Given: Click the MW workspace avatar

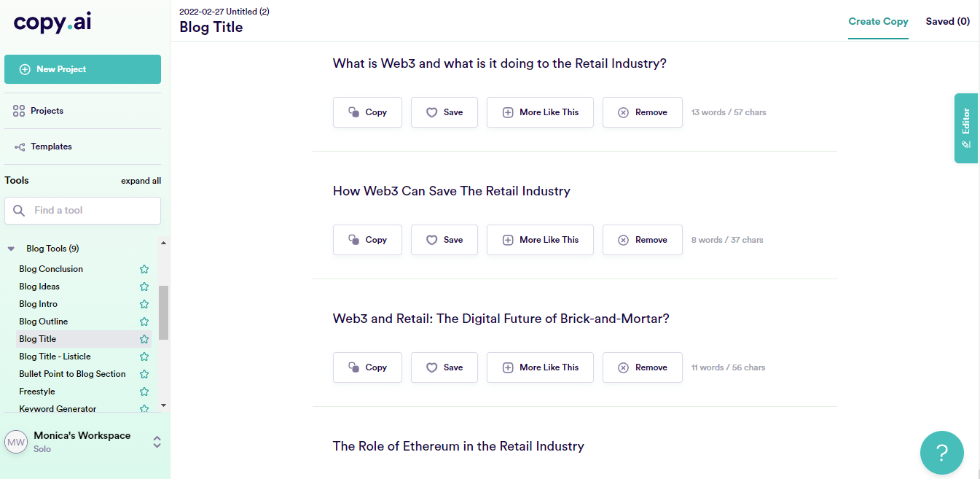Looking at the screenshot, I should coord(16,442).
